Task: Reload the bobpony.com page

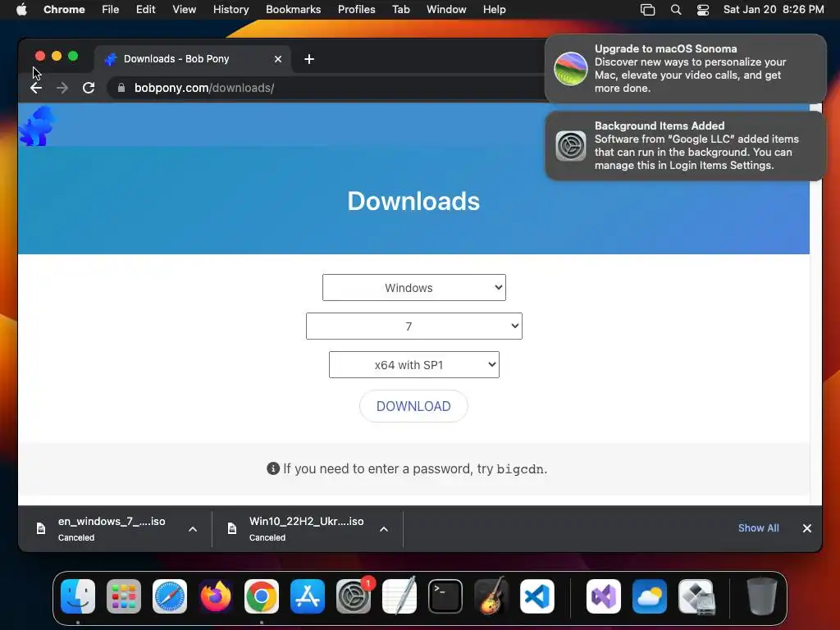Action: tap(89, 88)
